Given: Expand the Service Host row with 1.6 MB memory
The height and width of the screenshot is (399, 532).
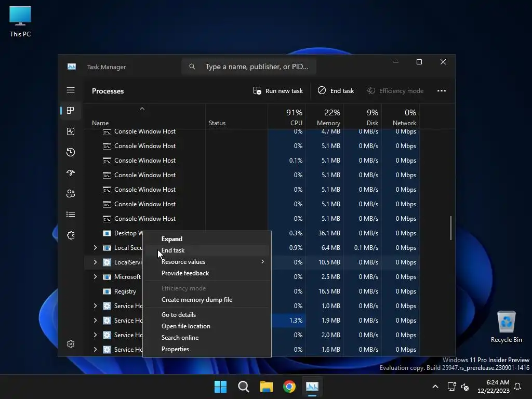Looking at the screenshot, I should coord(96,350).
